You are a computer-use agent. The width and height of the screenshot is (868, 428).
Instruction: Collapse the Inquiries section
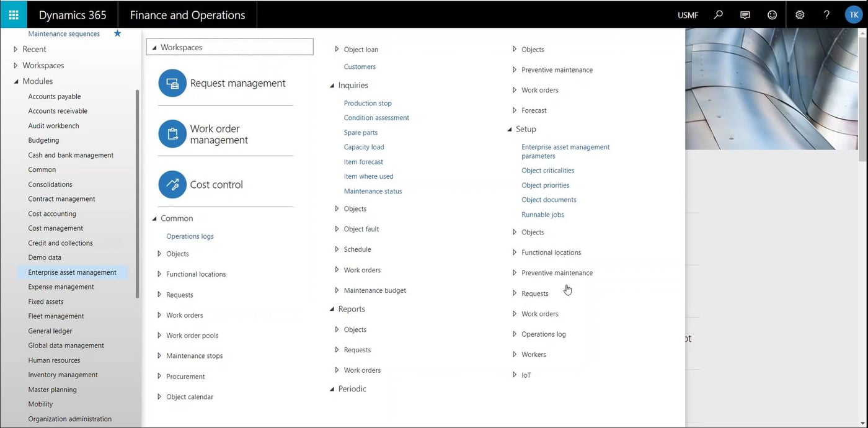click(x=335, y=85)
